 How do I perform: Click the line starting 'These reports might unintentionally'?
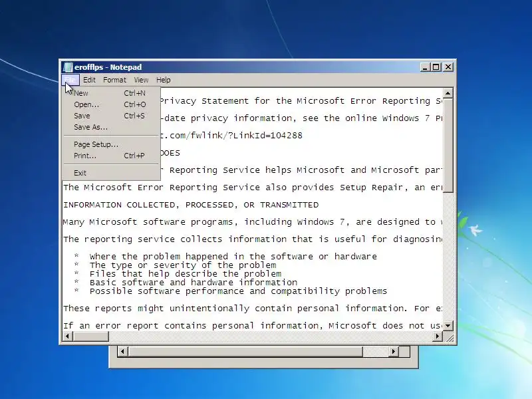253,309
